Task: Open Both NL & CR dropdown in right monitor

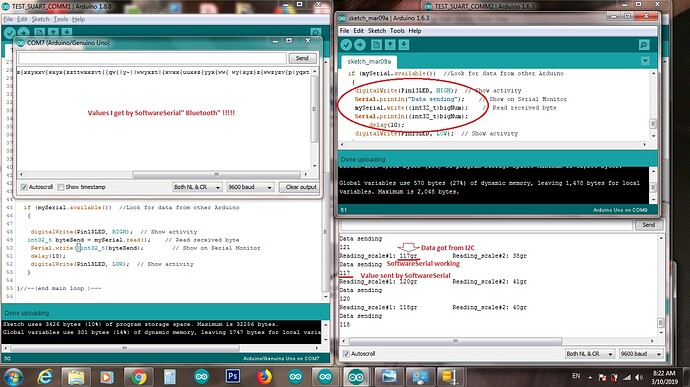Action: [590, 354]
